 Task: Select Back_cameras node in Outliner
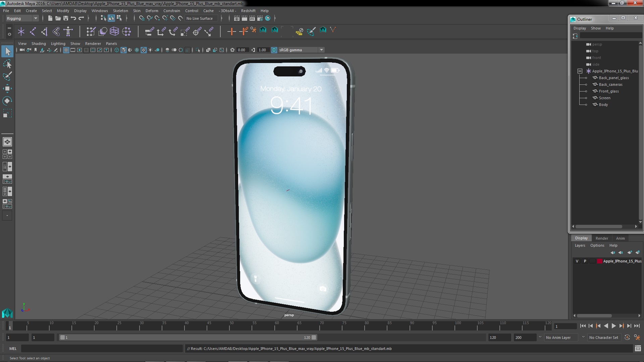coord(610,84)
